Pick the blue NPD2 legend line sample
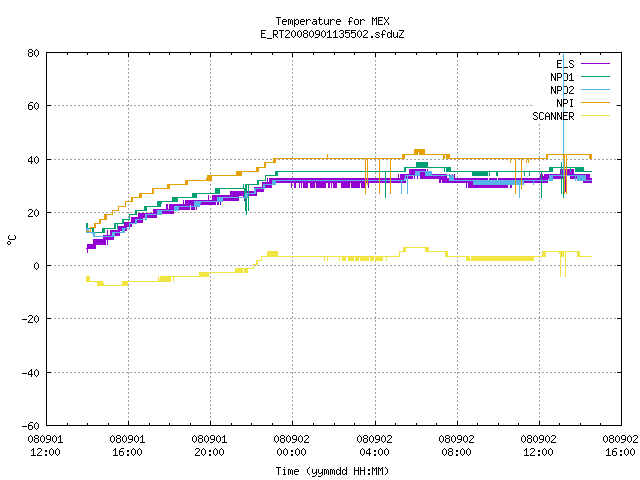 click(595, 90)
